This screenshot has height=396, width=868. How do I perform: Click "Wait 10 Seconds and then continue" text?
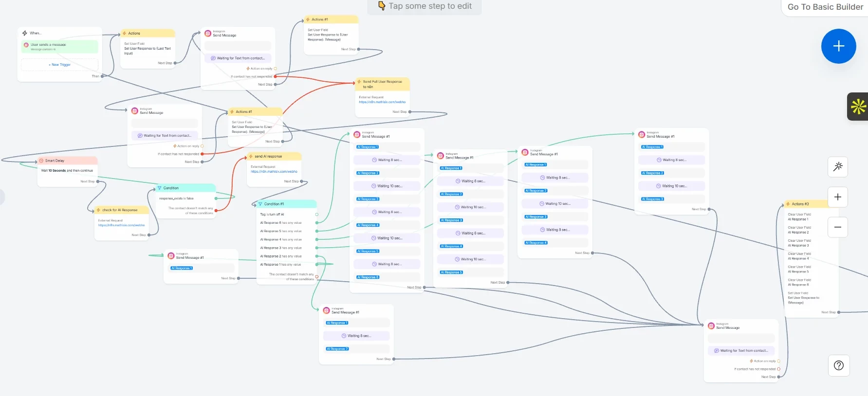click(67, 171)
